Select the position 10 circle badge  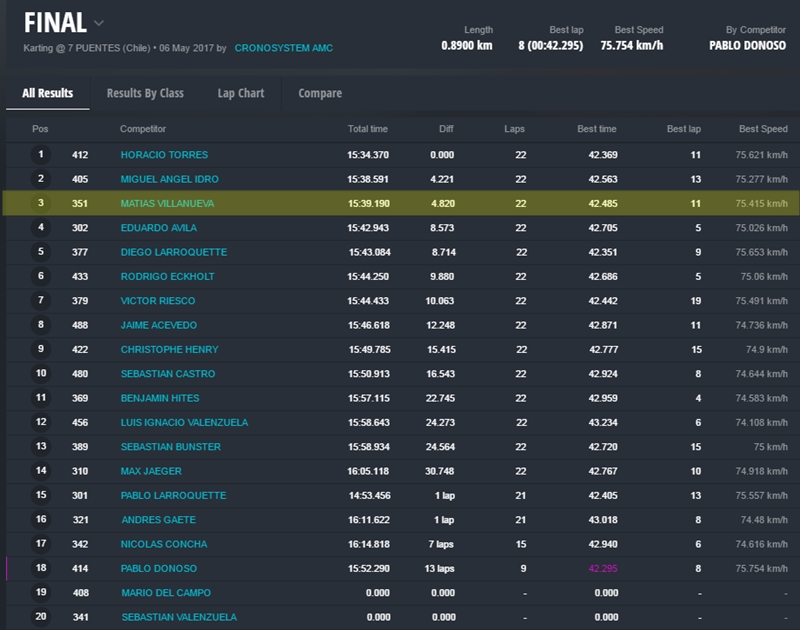coord(41,374)
